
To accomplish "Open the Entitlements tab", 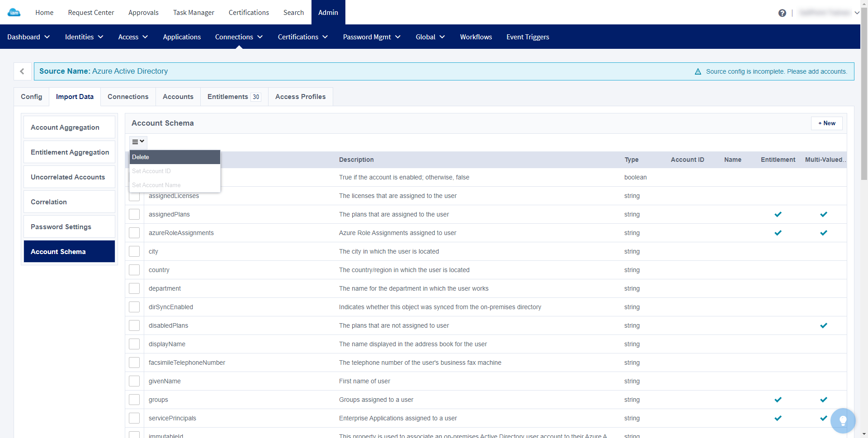I will [234, 97].
